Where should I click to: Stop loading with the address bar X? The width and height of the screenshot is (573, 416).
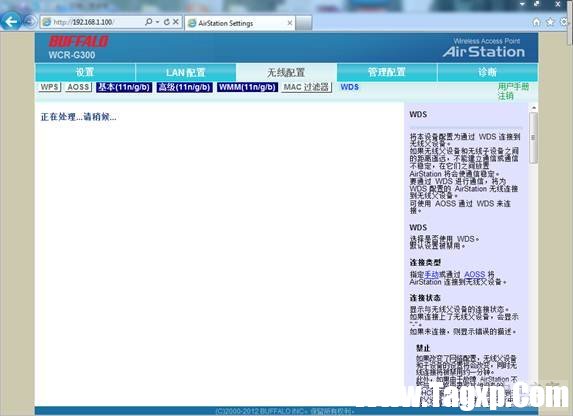click(x=176, y=22)
